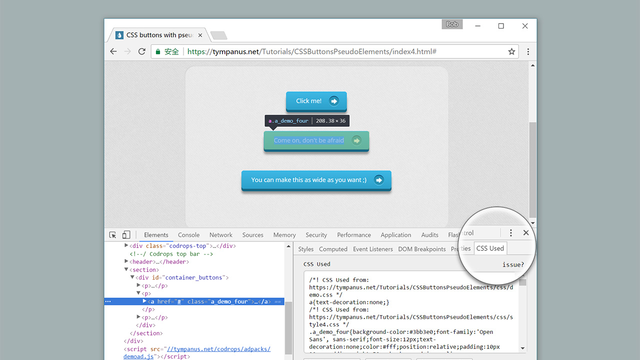Open the Performance tab
Image resolution: width=640 pixels, height=360 pixels.
[354, 235]
